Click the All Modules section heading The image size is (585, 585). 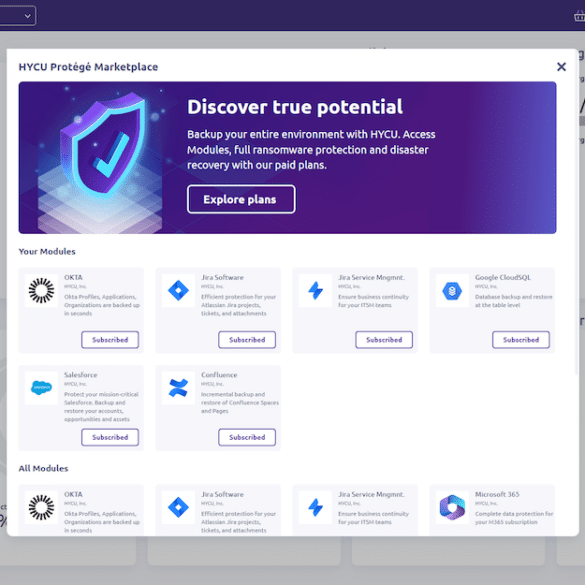tap(43, 468)
